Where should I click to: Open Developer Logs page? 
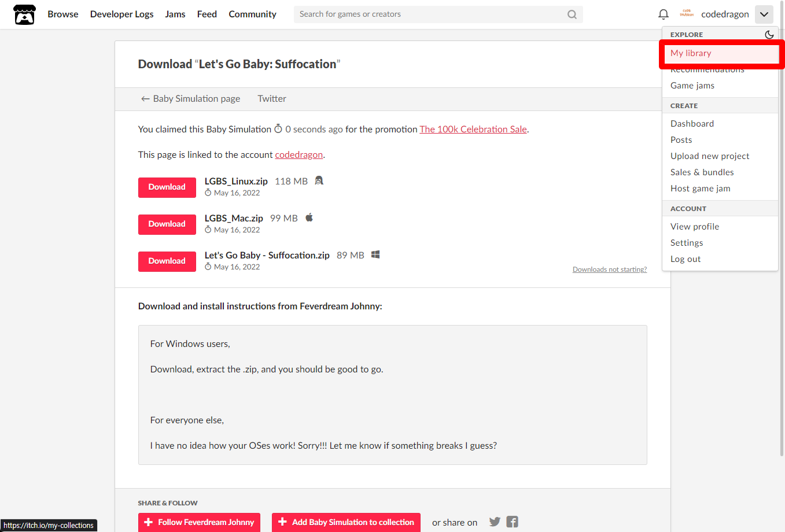121,14
